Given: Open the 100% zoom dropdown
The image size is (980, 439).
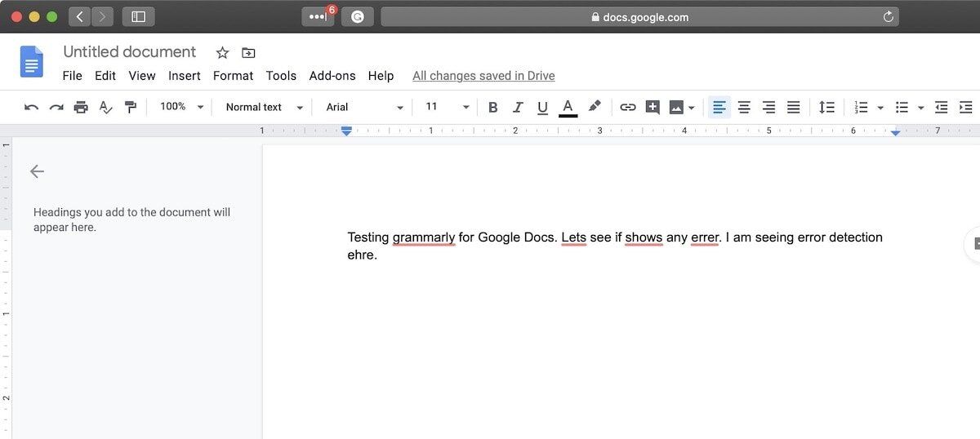Looking at the screenshot, I should (181, 107).
